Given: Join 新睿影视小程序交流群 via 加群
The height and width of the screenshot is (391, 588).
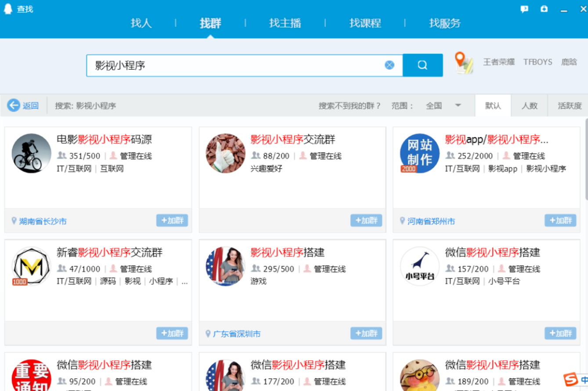Looking at the screenshot, I should coord(172,333).
